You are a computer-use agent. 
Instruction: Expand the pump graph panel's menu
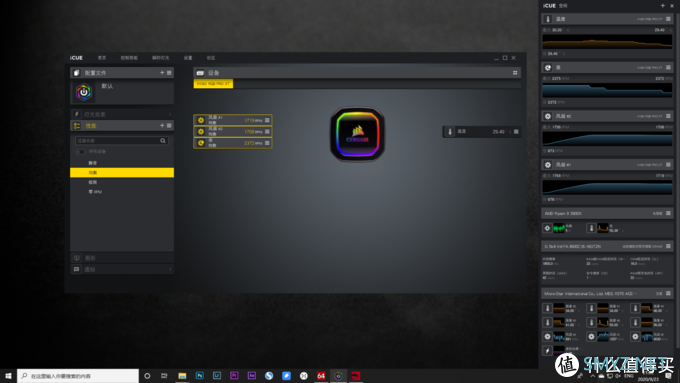click(668, 67)
